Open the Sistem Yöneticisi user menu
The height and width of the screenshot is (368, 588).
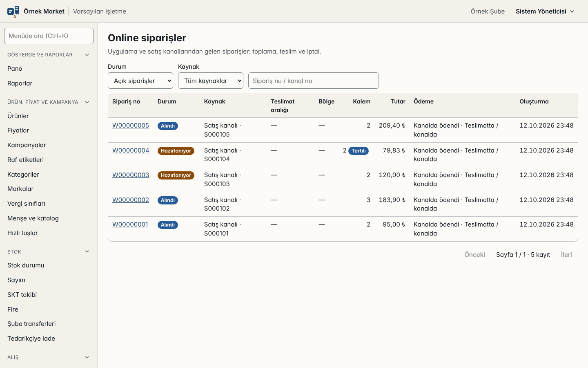(545, 11)
